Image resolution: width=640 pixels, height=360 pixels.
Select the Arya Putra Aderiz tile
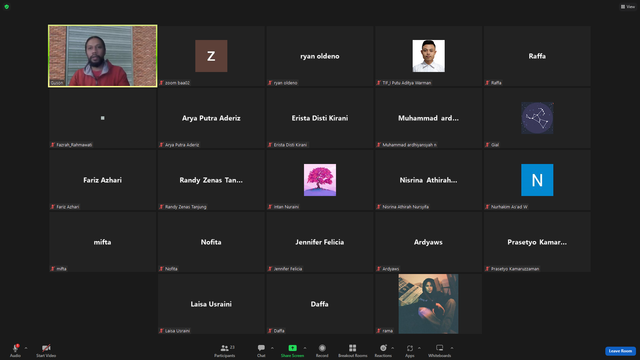point(211,118)
